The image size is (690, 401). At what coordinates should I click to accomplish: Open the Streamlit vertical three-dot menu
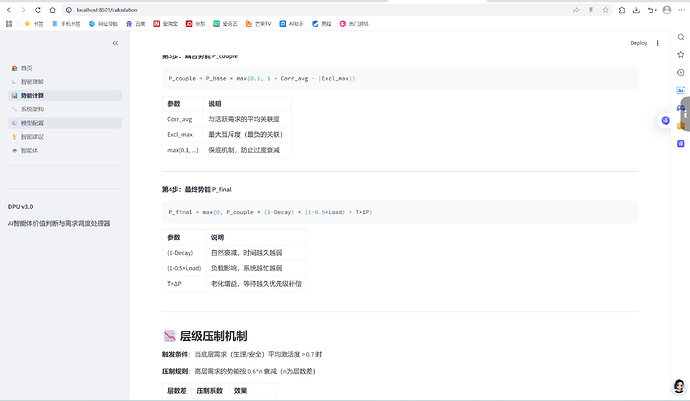point(657,43)
